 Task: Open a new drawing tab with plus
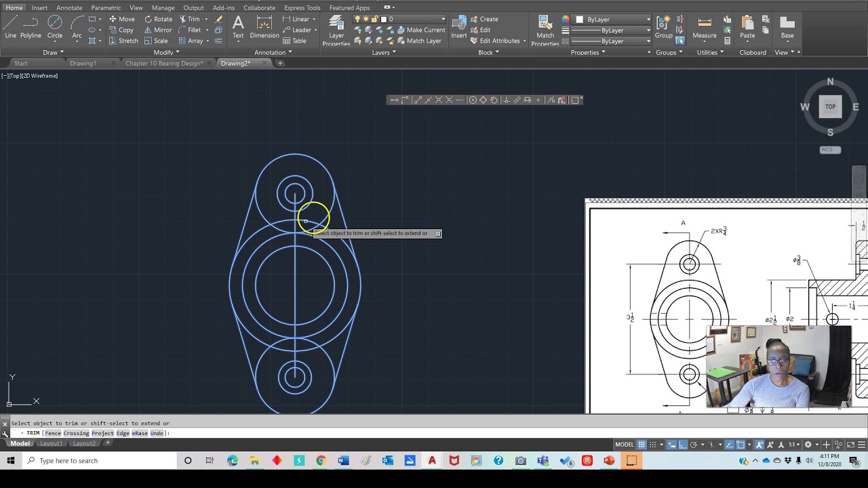[280, 63]
